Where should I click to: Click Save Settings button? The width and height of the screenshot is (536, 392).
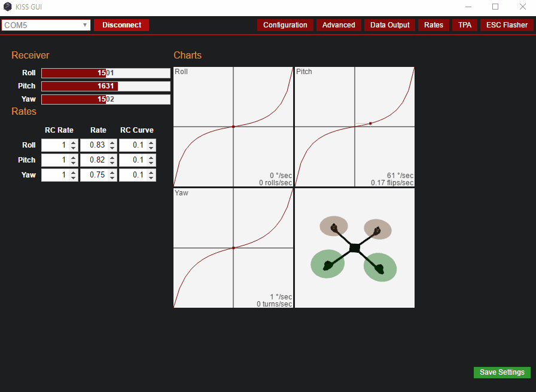coord(502,372)
